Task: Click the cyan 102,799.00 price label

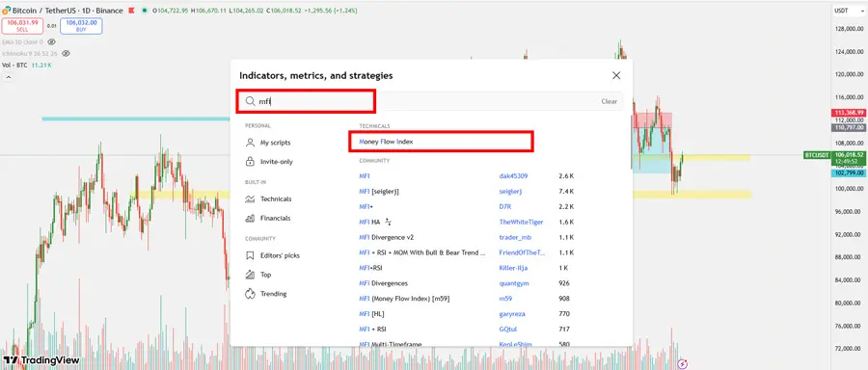Action: coord(849,173)
